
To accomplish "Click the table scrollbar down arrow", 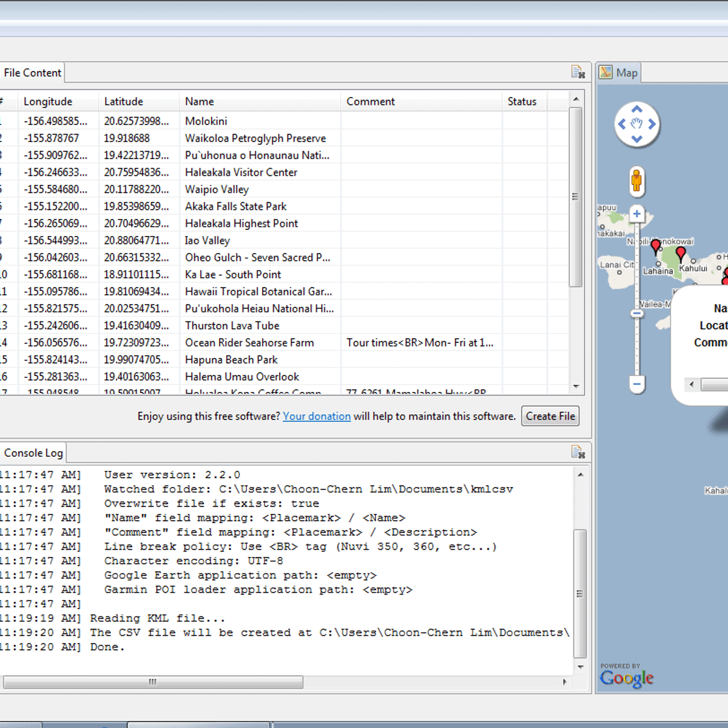I will click(x=576, y=386).
